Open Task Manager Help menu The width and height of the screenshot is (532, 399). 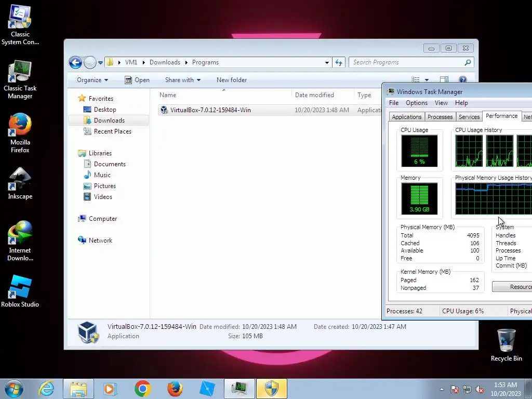pos(461,103)
